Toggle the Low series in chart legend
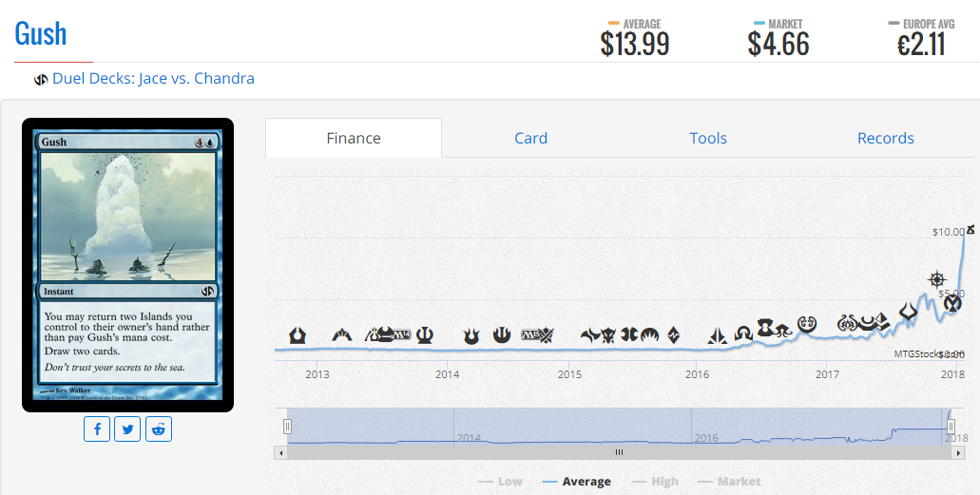 [x=500, y=482]
